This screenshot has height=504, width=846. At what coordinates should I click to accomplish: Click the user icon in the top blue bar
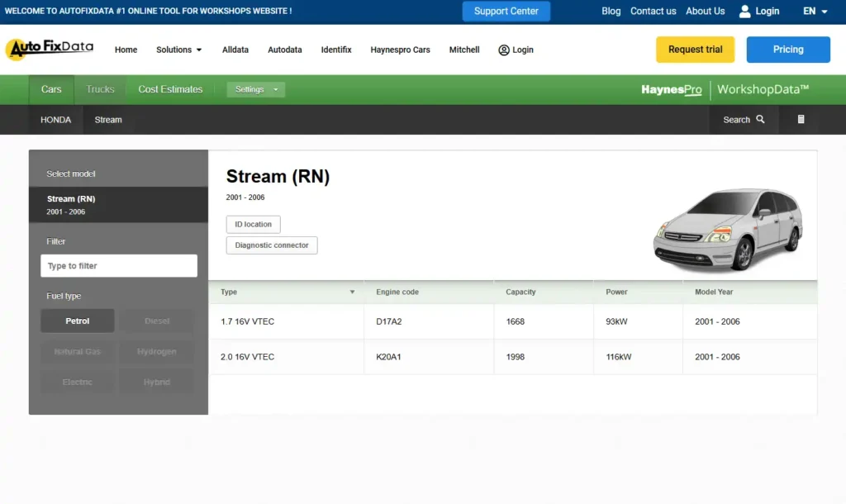click(x=744, y=12)
